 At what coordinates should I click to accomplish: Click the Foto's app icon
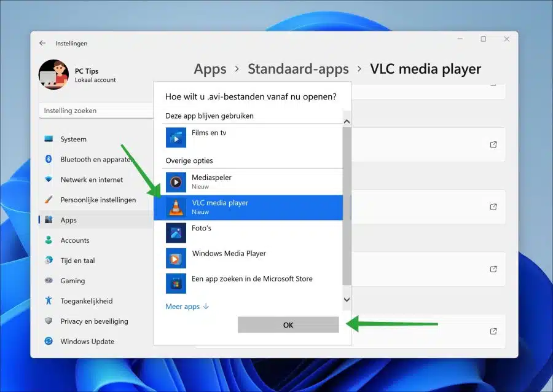click(176, 233)
